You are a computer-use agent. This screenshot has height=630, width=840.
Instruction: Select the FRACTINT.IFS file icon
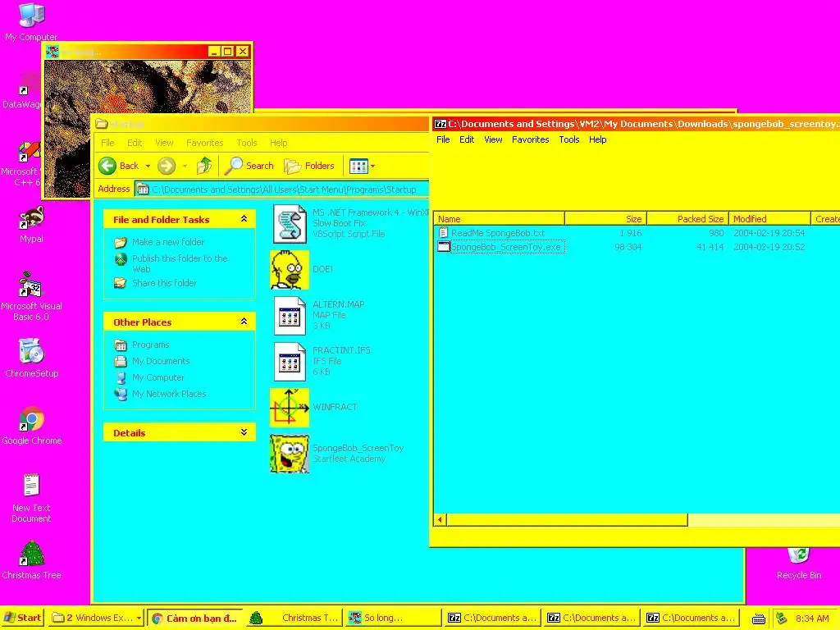click(x=290, y=362)
